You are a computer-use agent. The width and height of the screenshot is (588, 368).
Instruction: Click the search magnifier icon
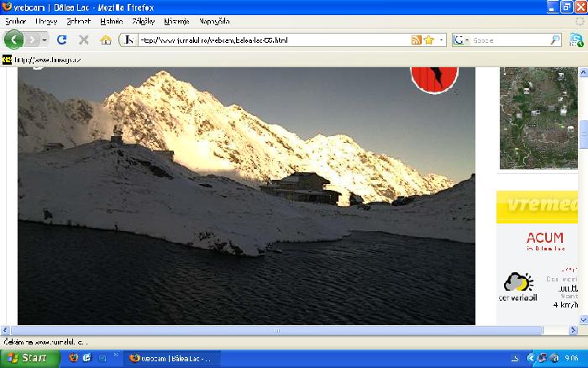[555, 39]
